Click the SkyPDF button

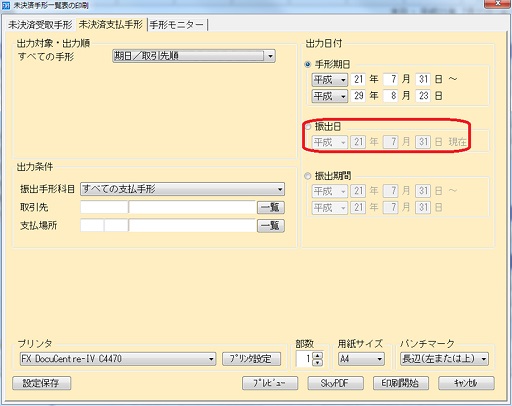pos(335,383)
